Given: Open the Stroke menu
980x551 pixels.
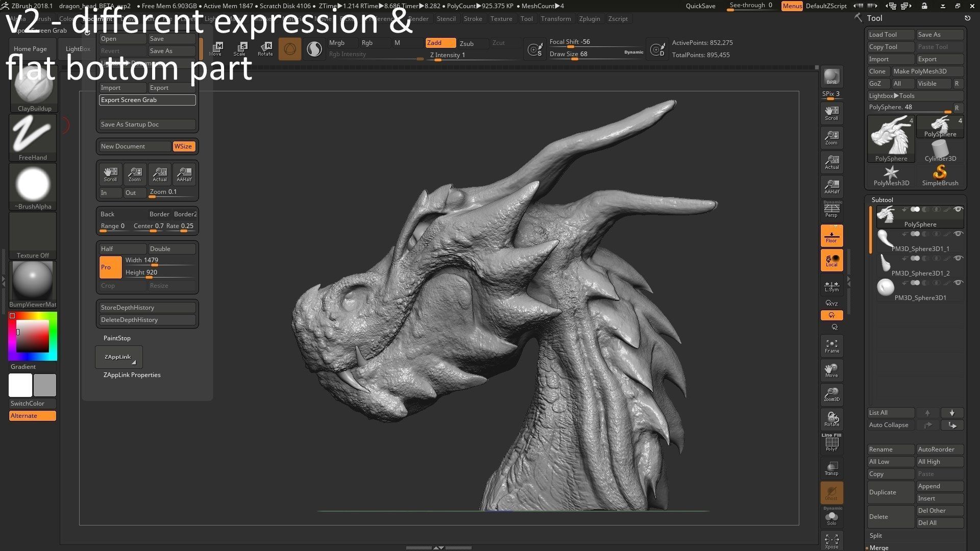Looking at the screenshot, I should pyautogui.click(x=473, y=19).
